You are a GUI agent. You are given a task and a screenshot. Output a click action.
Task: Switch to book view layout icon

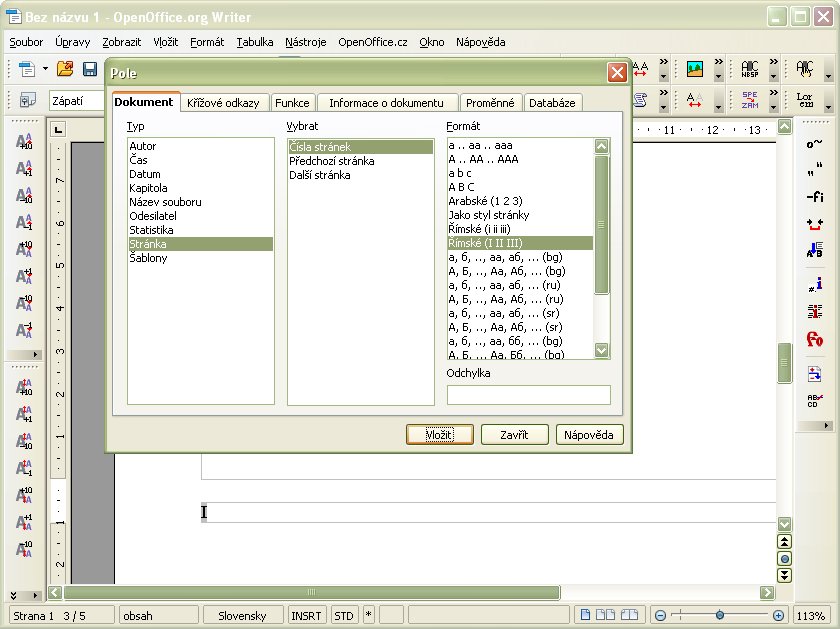[x=629, y=615]
